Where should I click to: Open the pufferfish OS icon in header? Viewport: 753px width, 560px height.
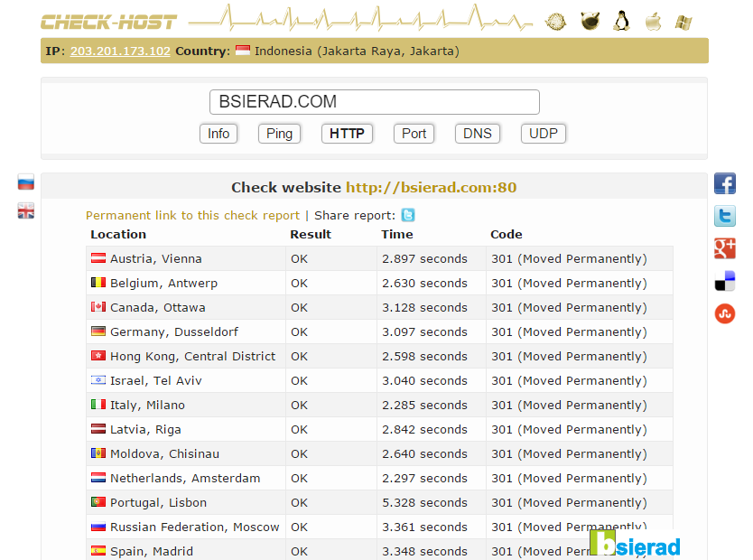[x=555, y=22]
